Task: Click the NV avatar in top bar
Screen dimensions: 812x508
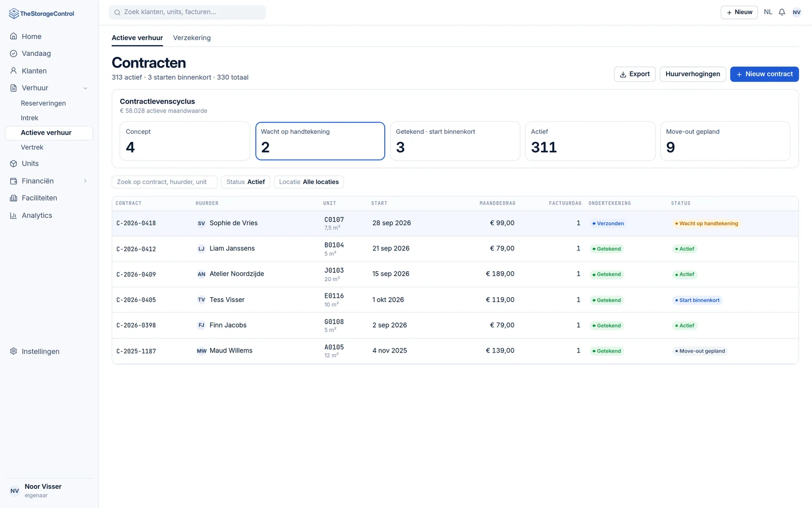Action: 797,12
